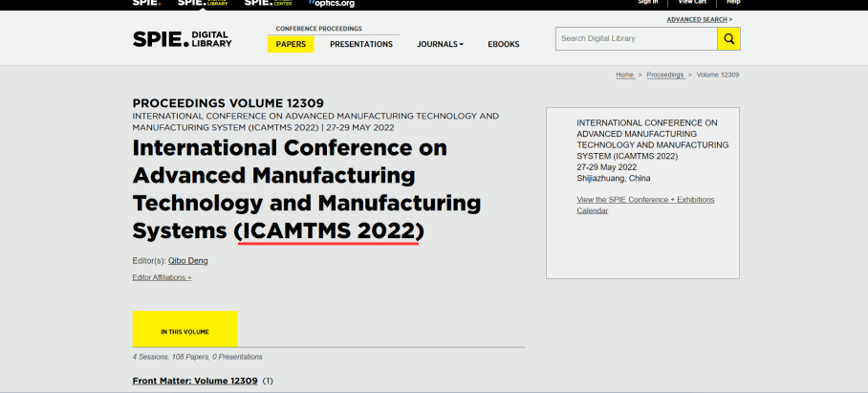Click the SPIE Digital Library logo
Viewport: 868px width, 393px height.
coord(182,39)
